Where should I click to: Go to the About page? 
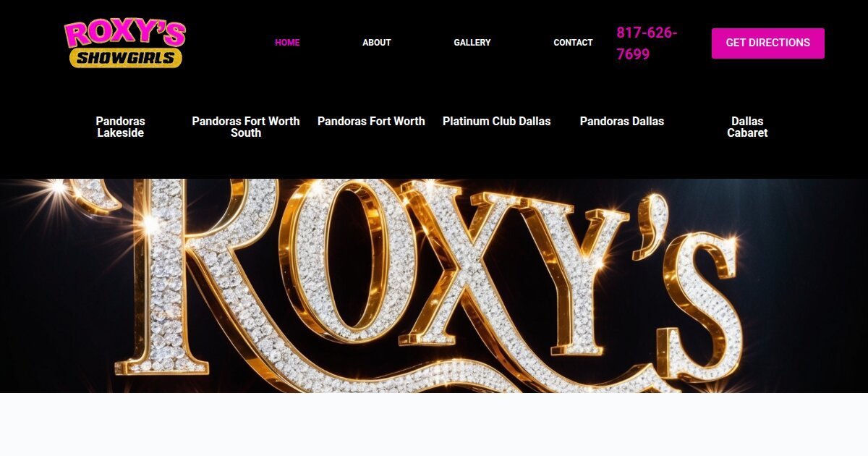point(377,43)
